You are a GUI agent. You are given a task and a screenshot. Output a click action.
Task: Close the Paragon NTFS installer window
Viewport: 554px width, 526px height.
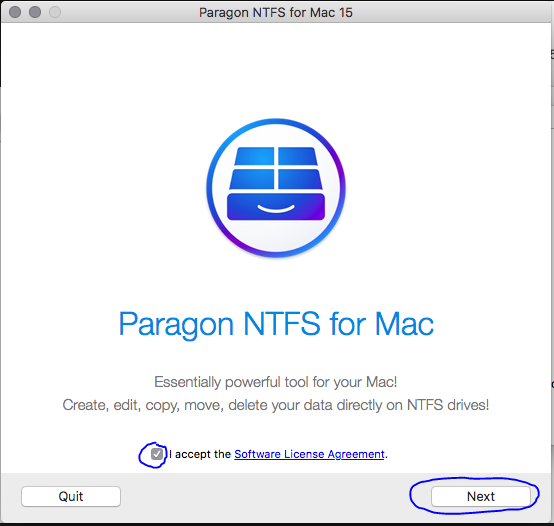coord(15,12)
